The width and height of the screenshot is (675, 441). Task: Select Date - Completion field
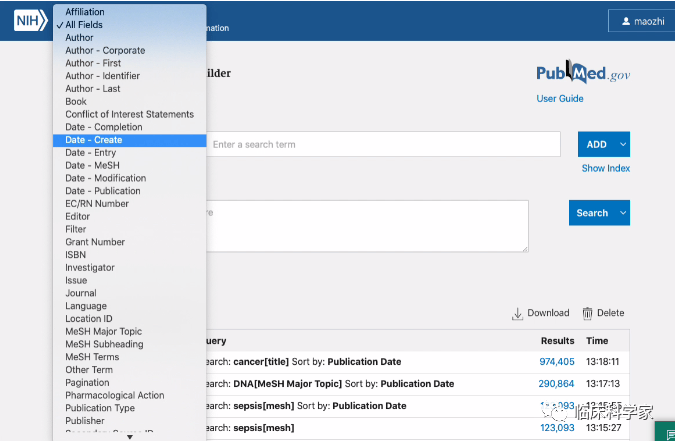130,127
